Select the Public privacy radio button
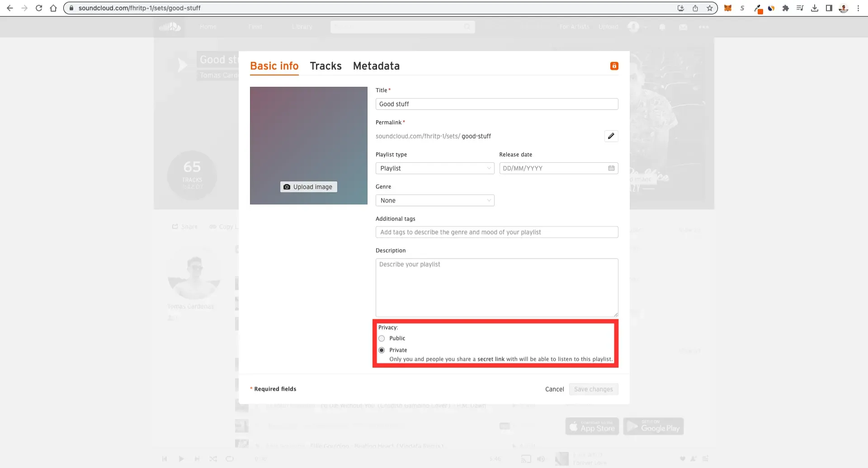The height and width of the screenshot is (468, 868). 382,338
